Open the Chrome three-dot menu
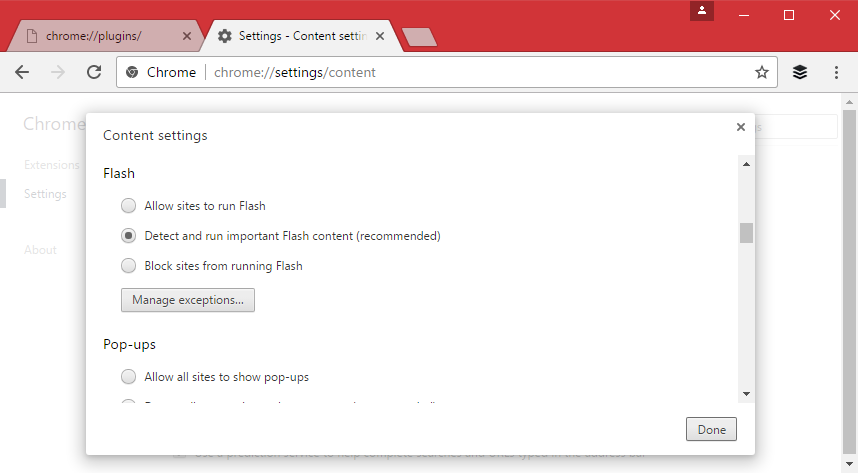 (836, 72)
